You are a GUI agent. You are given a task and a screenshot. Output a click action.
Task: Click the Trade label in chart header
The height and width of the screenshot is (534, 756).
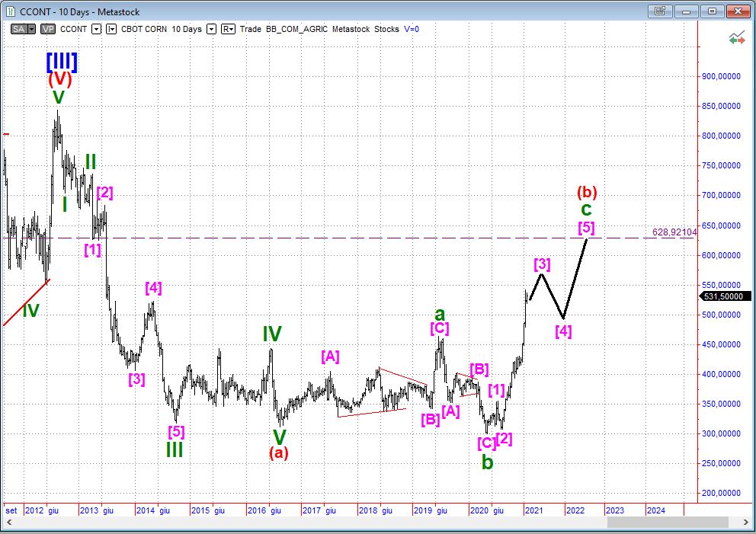click(250, 29)
